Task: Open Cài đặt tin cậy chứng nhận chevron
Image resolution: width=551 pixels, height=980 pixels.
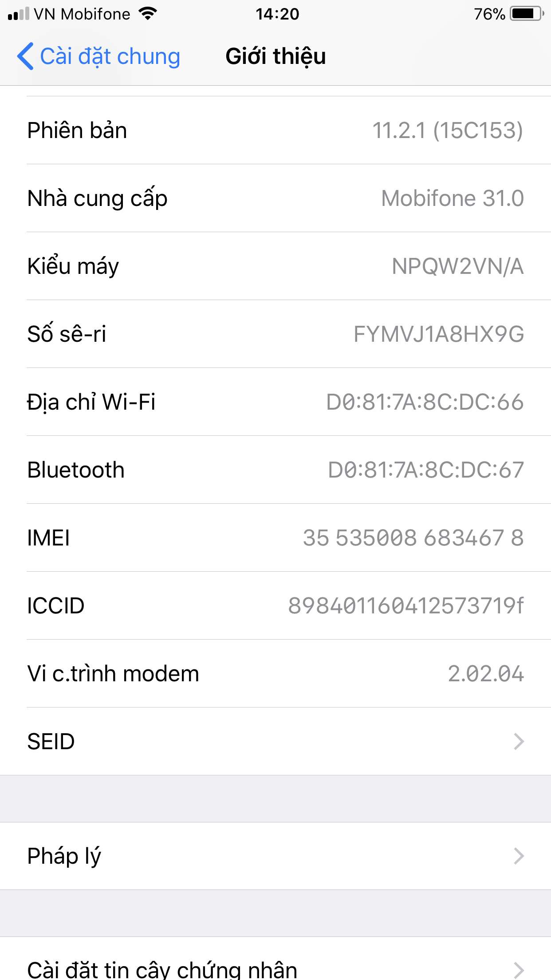Action: [519, 970]
